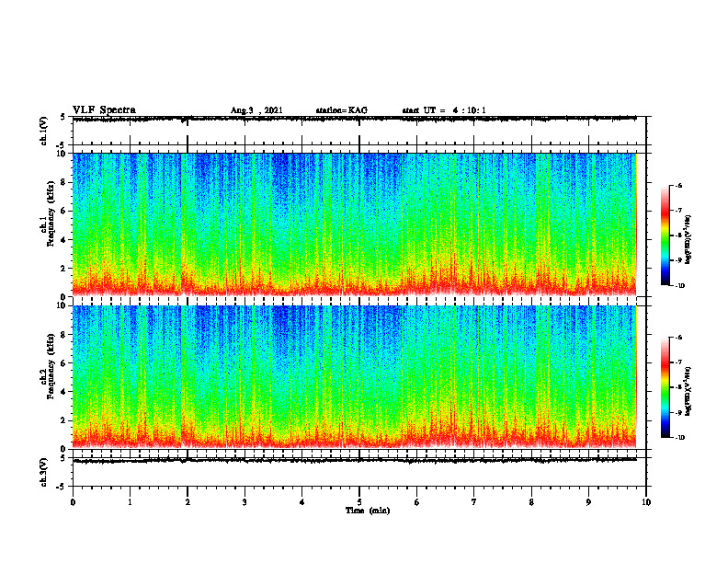Click the "-6" label on ch.1 color bar
Viewport: 728px width, 563px height.
(678, 185)
